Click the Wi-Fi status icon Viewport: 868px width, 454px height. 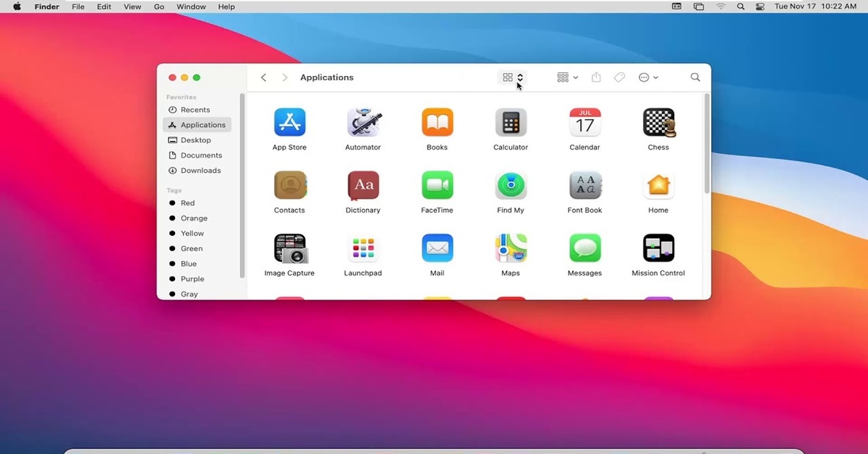pyautogui.click(x=720, y=7)
